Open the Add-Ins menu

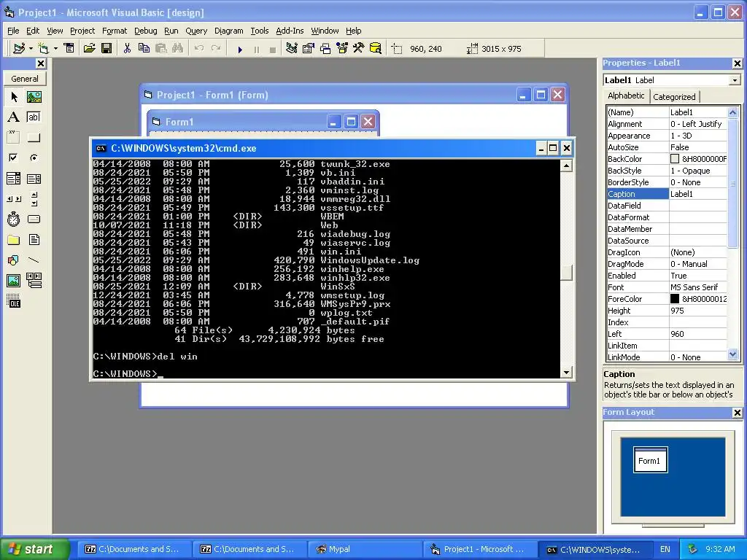coord(290,31)
